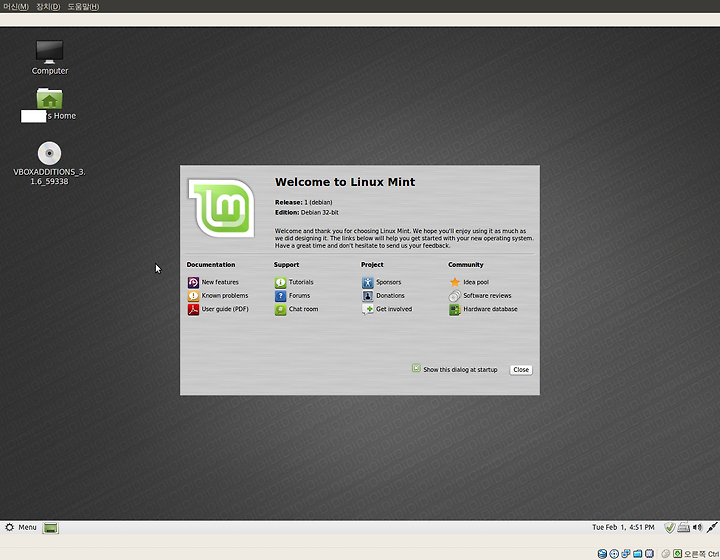Click the 오른쪽 Ctrl host key label
720x560 pixels.
coord(702,554)
